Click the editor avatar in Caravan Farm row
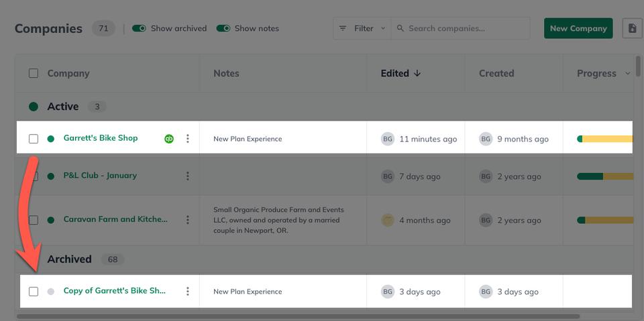Screen dimensions: 644x321 387,220
